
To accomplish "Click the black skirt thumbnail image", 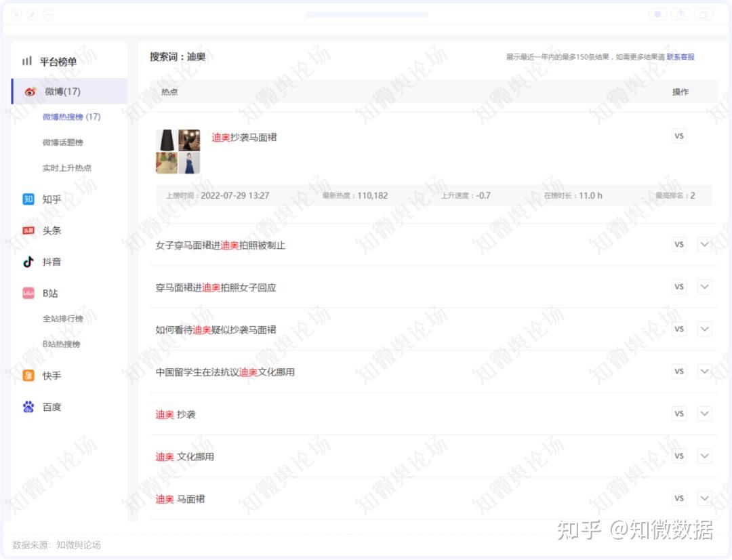I will pyautogui.click(x=167, y=140).
